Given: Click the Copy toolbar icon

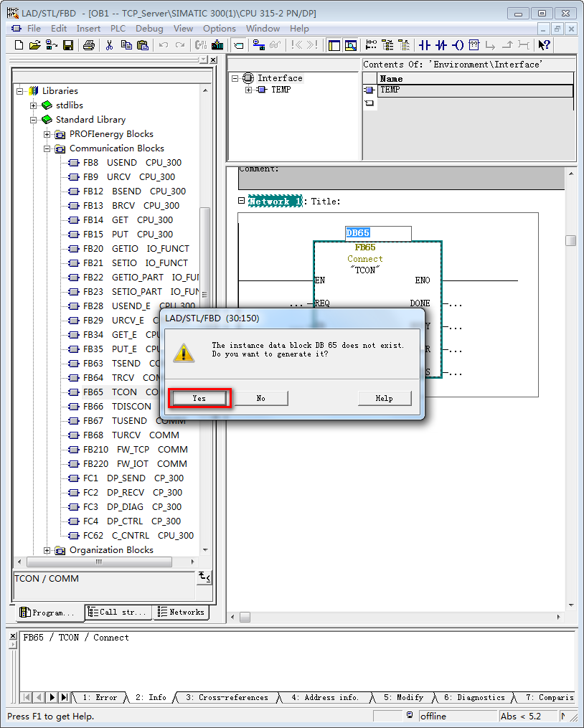Looking at the screenshot, I should pyautogui.click(x=126, y=45).
